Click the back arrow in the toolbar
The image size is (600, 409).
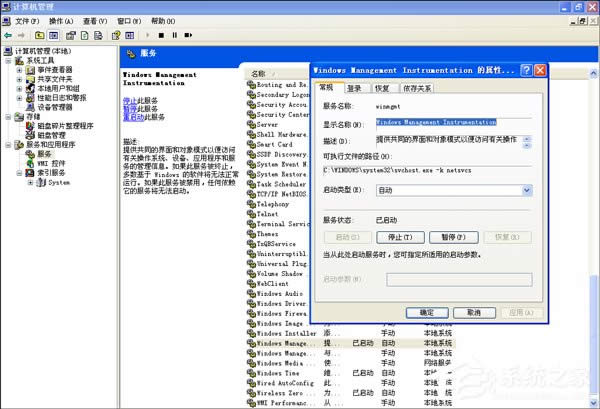point(9,34)
